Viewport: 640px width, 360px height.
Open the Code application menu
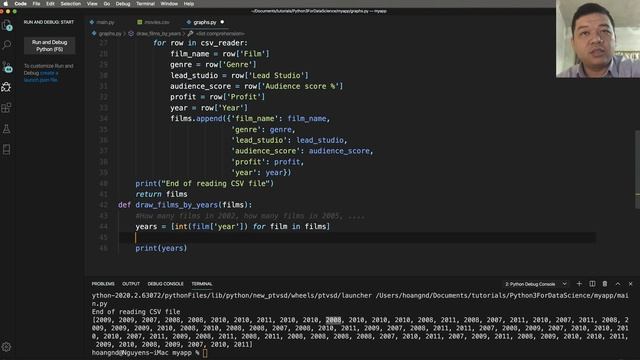tap(20, 4)
